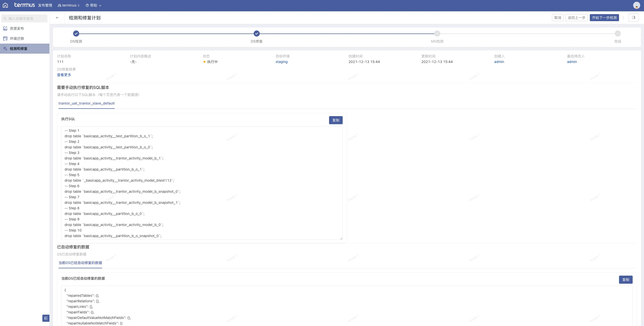Screen dimensions: 644x326
Task: Open the staging target environment link
Action: 281,62
